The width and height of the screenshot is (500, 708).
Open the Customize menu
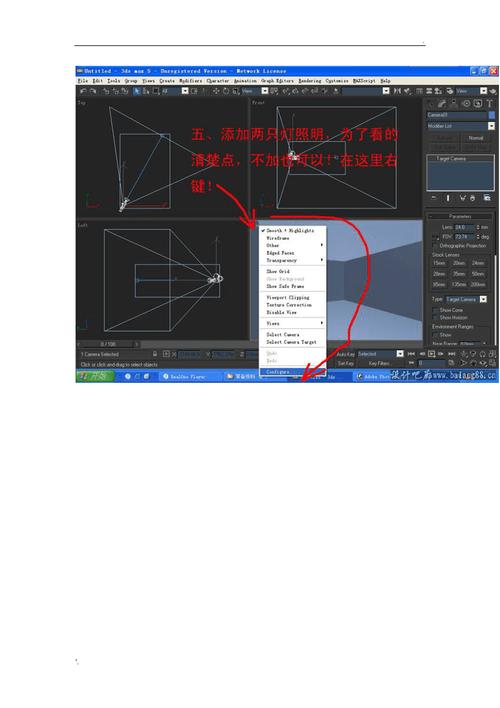coord(337,81)
